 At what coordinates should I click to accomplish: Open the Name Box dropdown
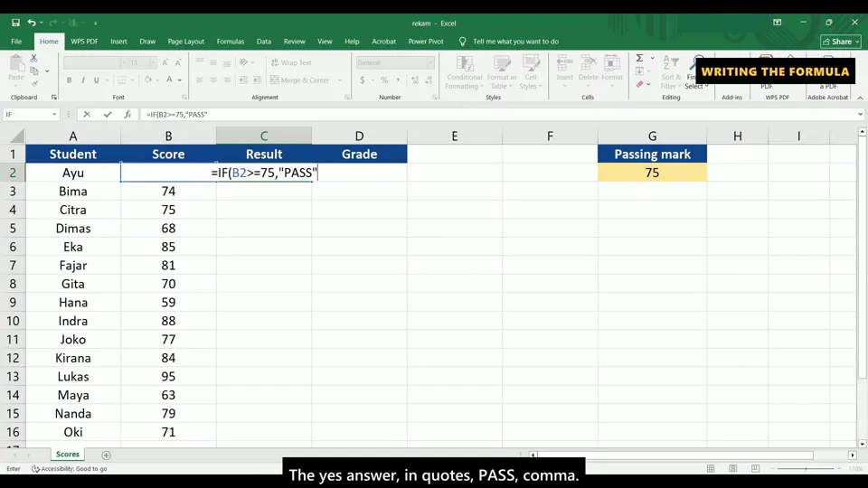point(54,115)
